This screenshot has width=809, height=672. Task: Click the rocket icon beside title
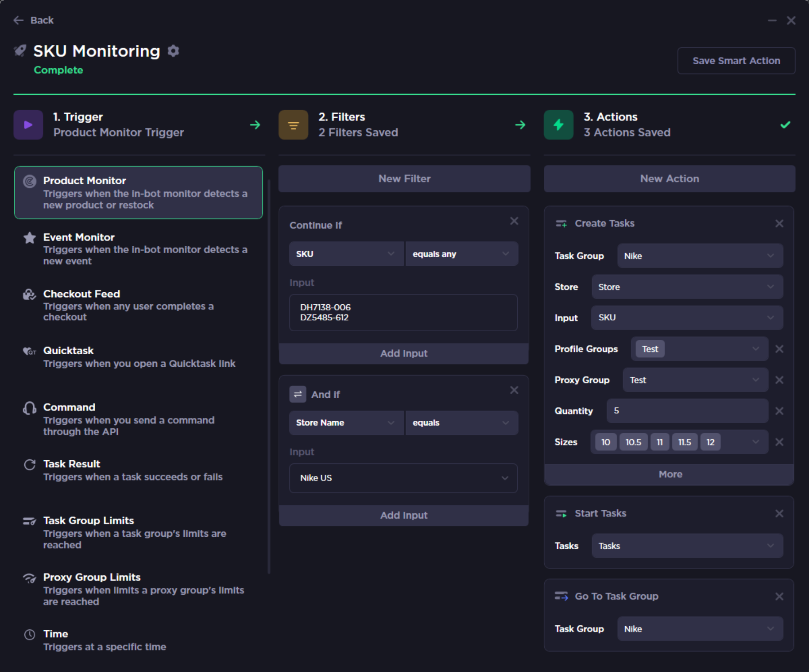pyautogui.click(x=20, y=51)
